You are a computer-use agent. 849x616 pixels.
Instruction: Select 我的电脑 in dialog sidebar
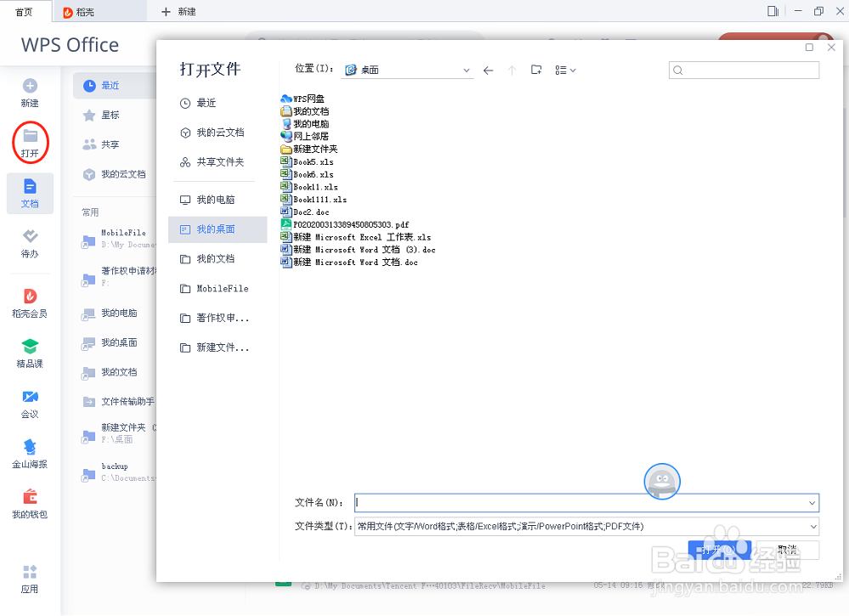[217, 200]
